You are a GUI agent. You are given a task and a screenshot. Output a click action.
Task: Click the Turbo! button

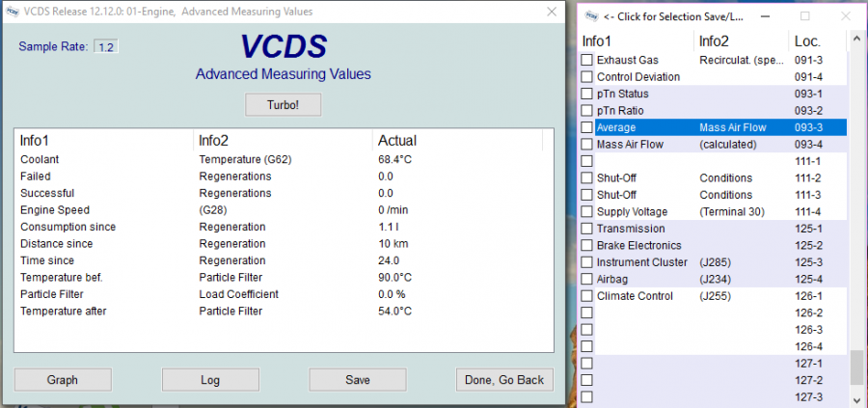coord(283,104)
